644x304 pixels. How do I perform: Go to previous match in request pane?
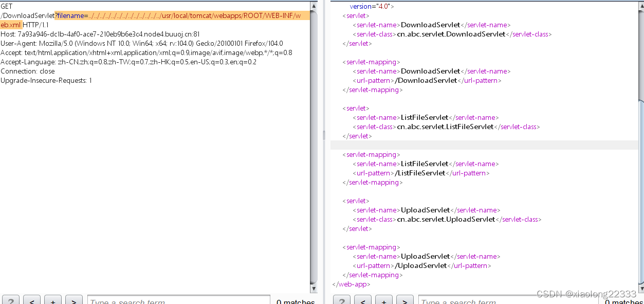tap(32, 300)
